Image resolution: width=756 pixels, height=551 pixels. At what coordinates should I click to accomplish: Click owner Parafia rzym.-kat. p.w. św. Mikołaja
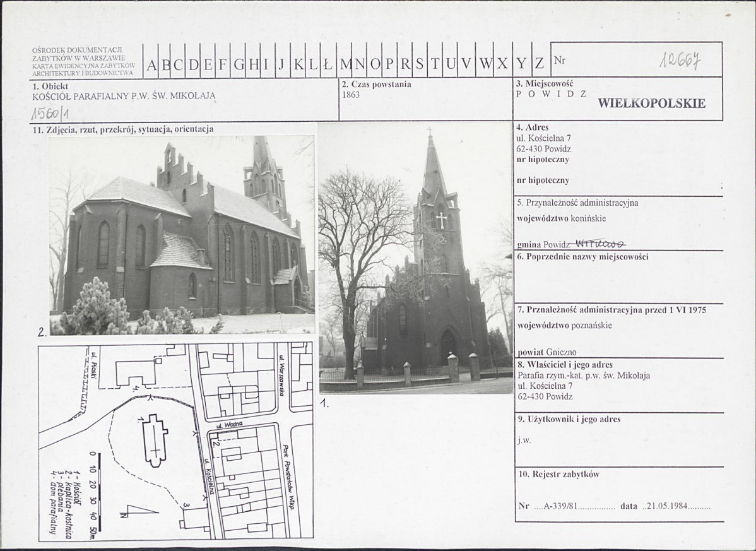click(583, 375)
